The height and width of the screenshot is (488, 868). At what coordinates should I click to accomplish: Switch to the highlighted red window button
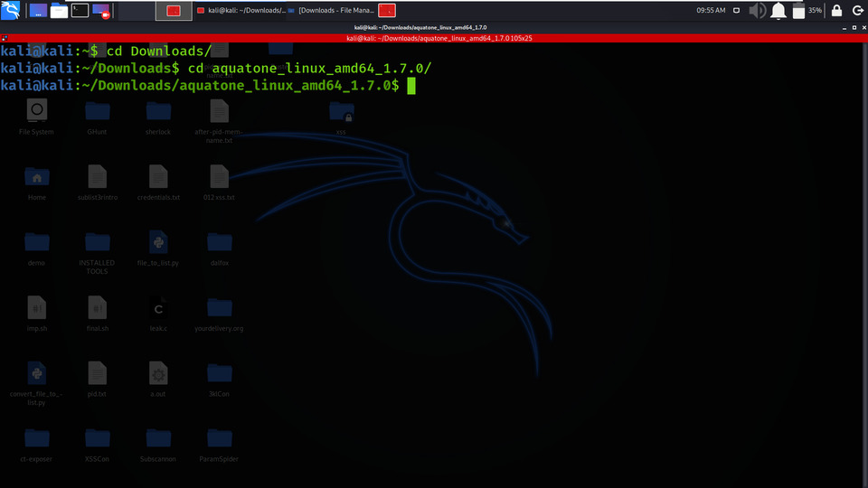174,11
